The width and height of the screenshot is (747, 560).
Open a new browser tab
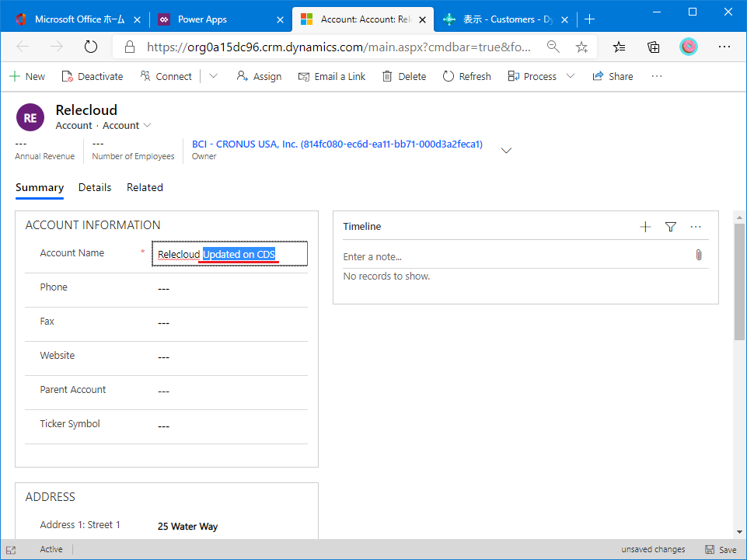[590, 19]
